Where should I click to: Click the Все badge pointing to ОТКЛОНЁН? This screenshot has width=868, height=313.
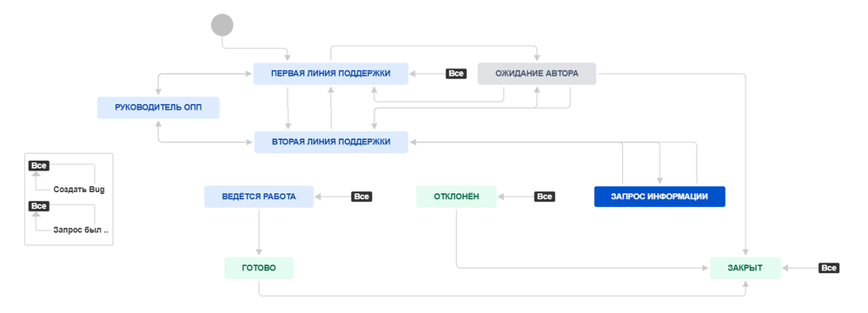coord(545,196)
